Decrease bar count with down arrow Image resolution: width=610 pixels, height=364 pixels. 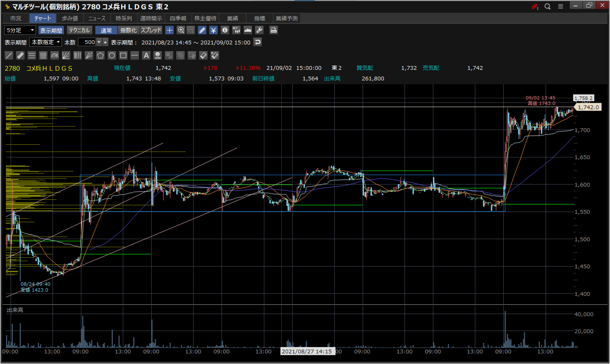tap(99, 42)
